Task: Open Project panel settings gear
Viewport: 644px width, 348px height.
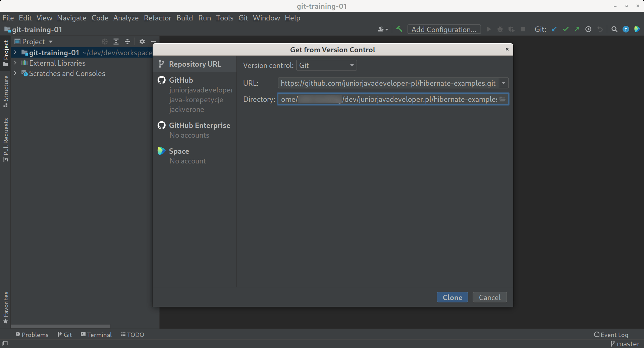Action: point(142,42)
